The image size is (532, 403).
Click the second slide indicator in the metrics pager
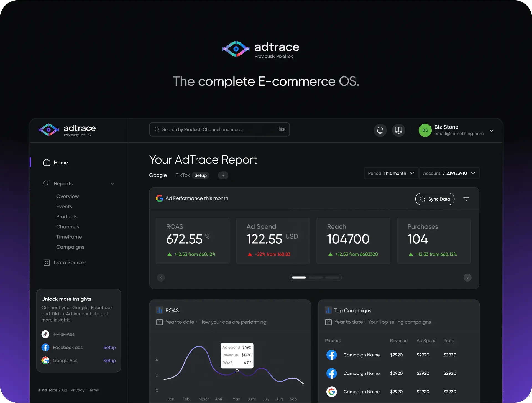click(x=315, y=277)
